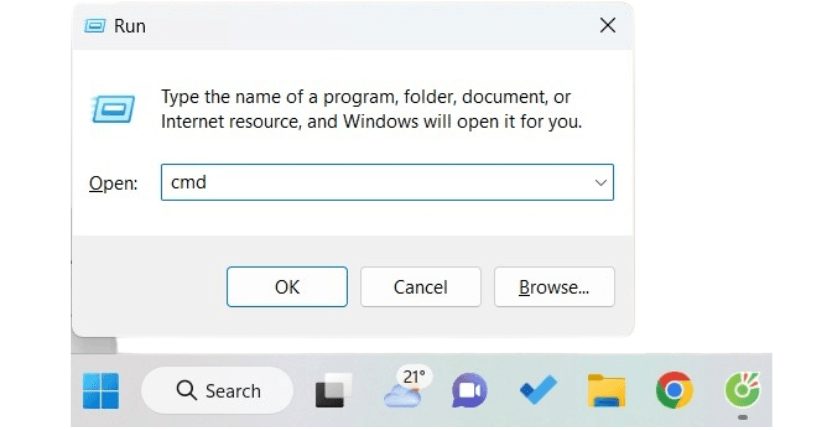Open Task View from the taskbar

333,390
